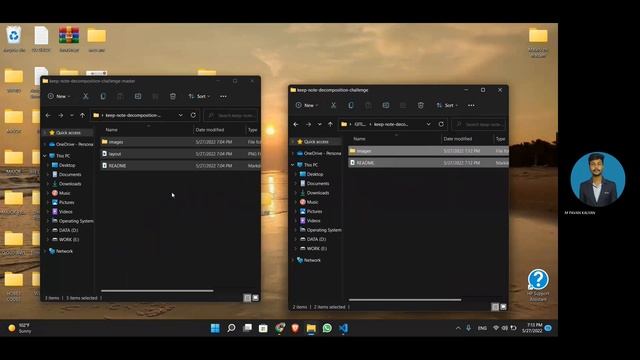Open the Windows Start menu
The width and height of the screenshot is (640, 360).
point(215,328)
